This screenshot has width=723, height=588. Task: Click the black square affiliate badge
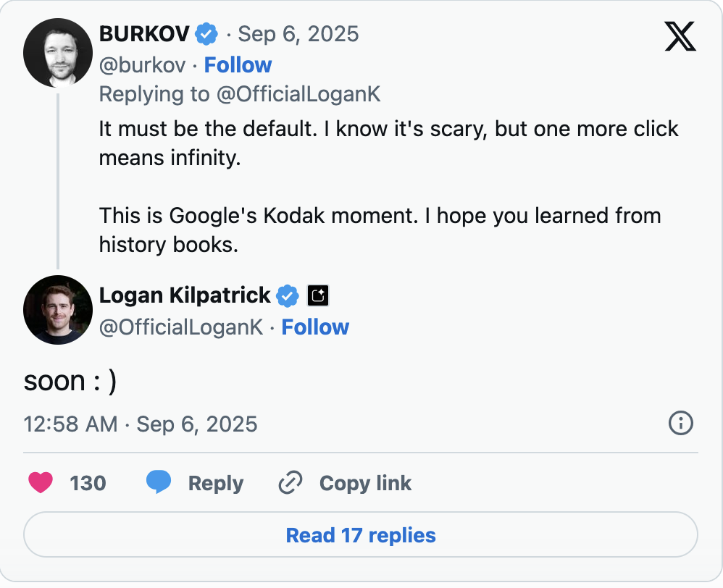point(319,295)
